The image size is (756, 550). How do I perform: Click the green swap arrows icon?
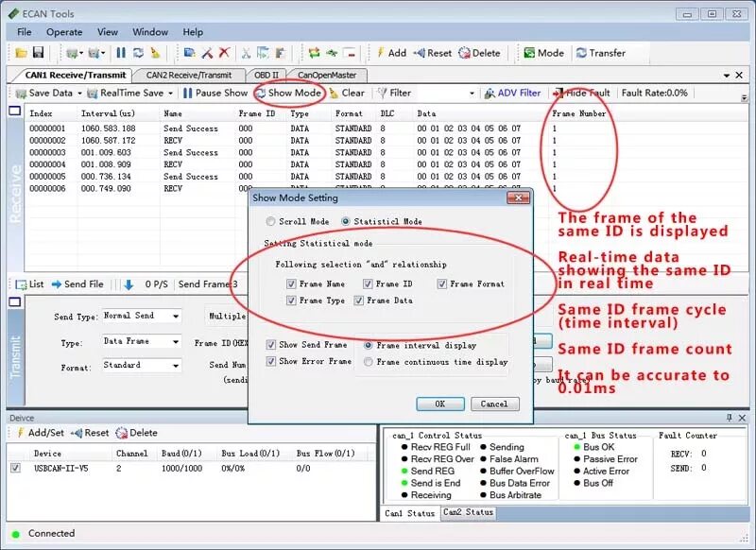click(315, 53)
